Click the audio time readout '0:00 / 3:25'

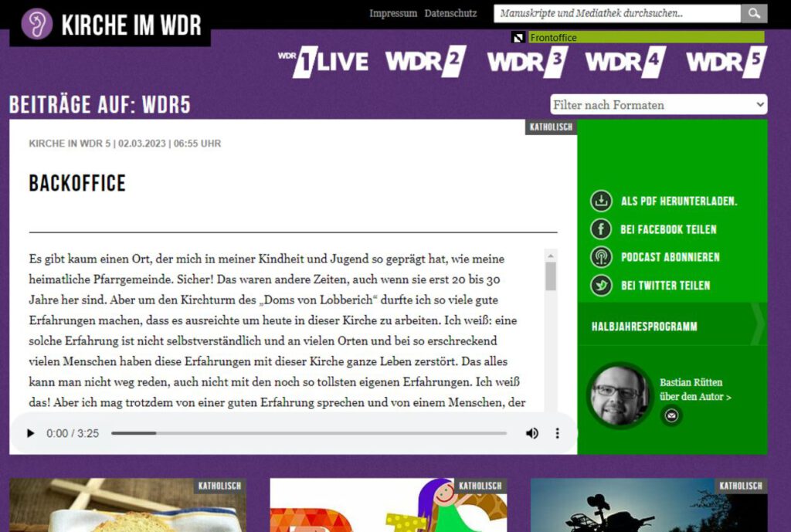[73, 434]
